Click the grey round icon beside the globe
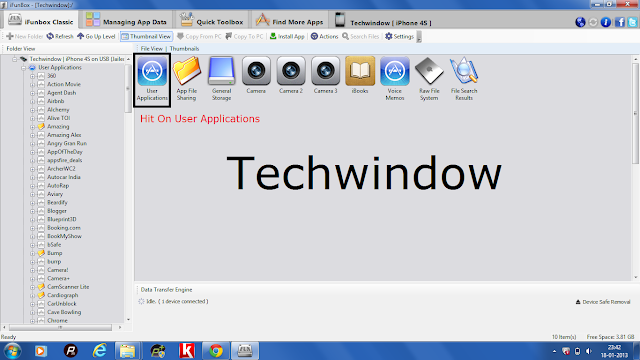The height and width of the screenshot is (360, 640). pos(593,22)
